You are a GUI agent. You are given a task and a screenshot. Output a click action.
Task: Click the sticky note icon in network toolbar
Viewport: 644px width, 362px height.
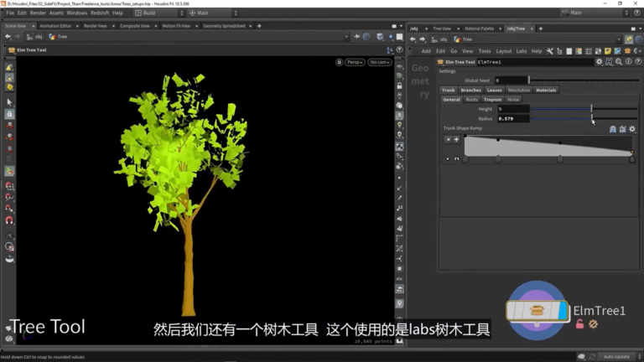click(x=608, y=51)
